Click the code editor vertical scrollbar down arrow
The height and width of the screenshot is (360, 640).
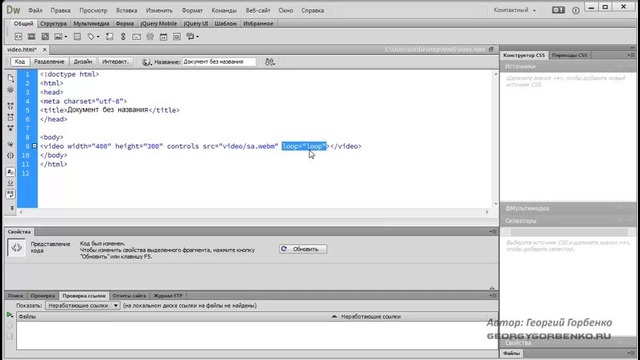(496, 204)
